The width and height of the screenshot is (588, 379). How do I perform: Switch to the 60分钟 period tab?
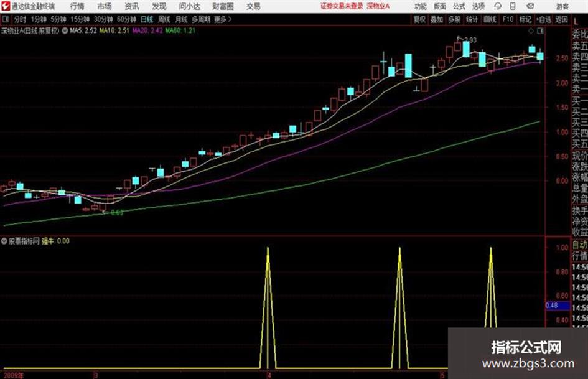pos(127,19)
